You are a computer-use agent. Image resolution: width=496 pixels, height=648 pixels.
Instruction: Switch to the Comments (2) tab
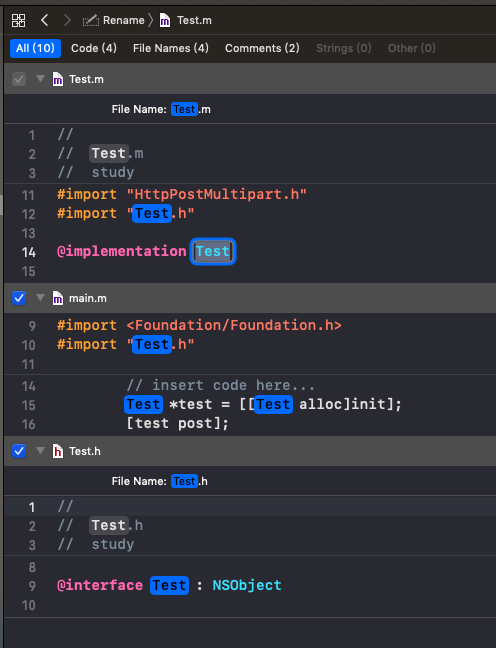(262, 48)
